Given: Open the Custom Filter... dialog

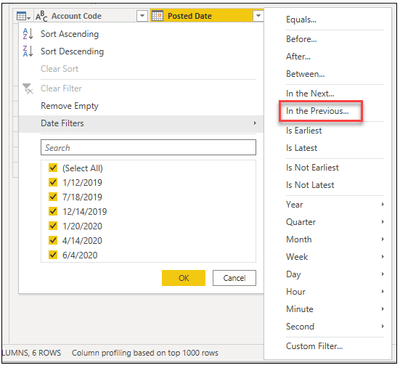Looking at the screenshot, I should 314,346.
